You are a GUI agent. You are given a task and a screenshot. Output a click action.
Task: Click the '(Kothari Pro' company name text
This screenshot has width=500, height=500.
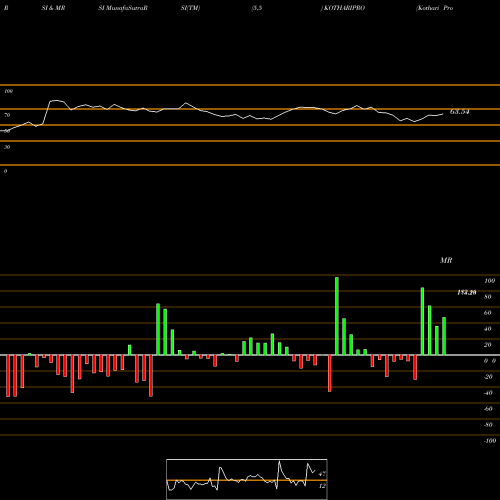pyautogui.click(x=434, y=8)
